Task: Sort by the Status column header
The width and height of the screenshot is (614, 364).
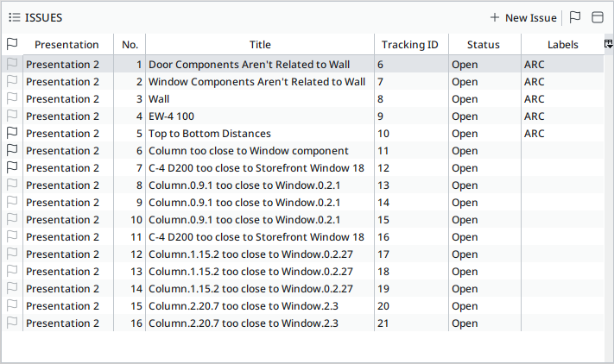Action: 484,44
